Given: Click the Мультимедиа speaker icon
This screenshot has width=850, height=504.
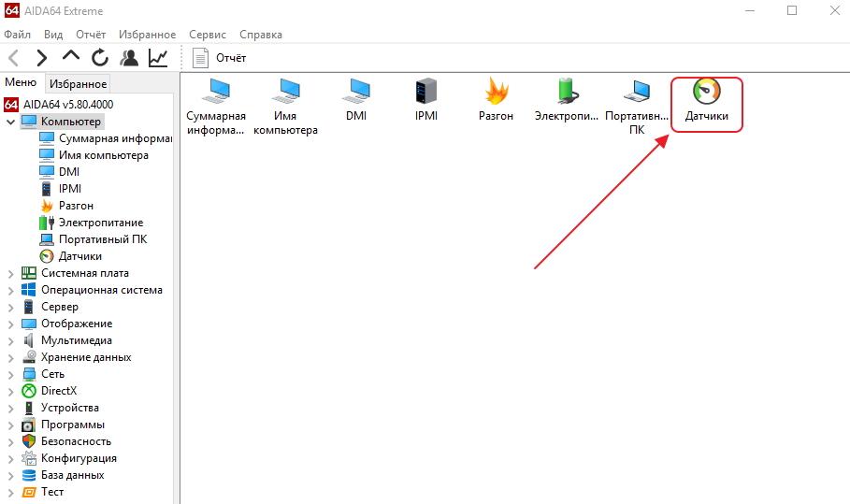Looking at the screenshot, I should [x=29, y=340].
